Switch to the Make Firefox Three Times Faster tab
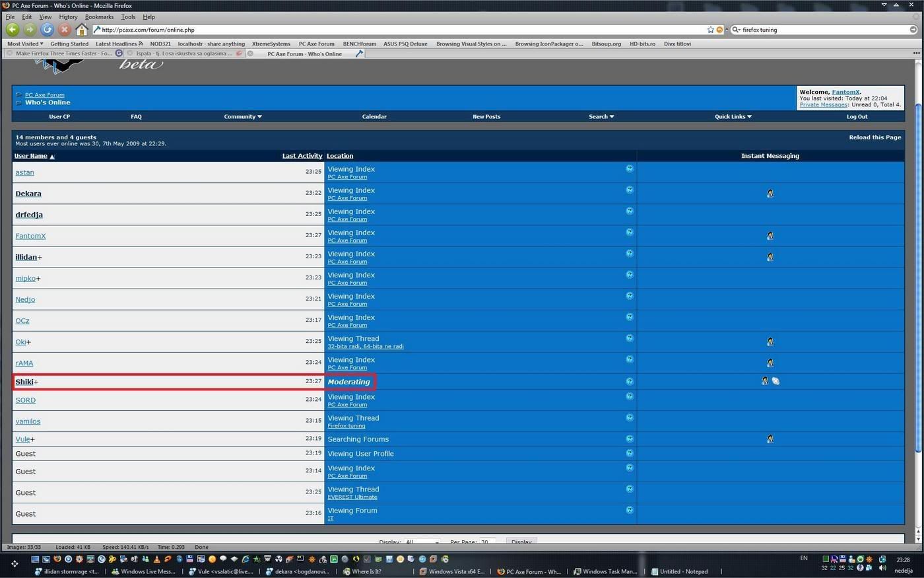924x578 pixels. point(64,54)
